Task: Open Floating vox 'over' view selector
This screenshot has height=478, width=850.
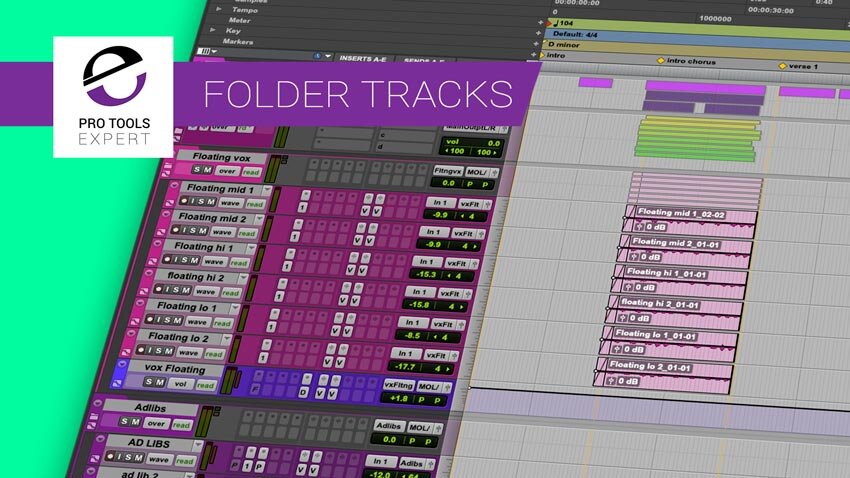Action: coord(227,171)
